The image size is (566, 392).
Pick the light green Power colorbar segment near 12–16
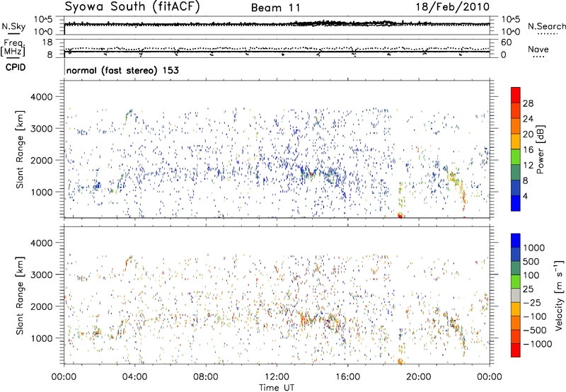click(516, 156)
